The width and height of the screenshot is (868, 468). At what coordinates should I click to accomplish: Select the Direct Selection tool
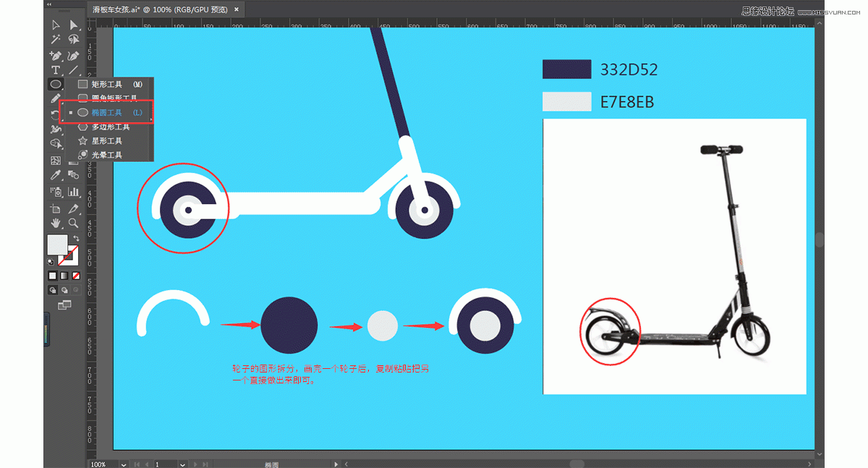click(73, 26)
